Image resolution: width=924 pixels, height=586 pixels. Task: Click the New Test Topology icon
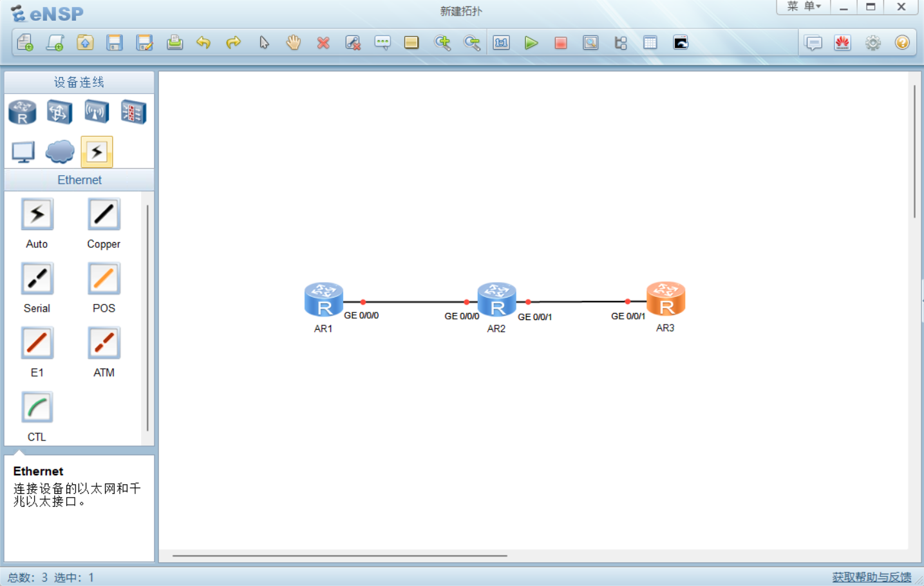point(55,43)
